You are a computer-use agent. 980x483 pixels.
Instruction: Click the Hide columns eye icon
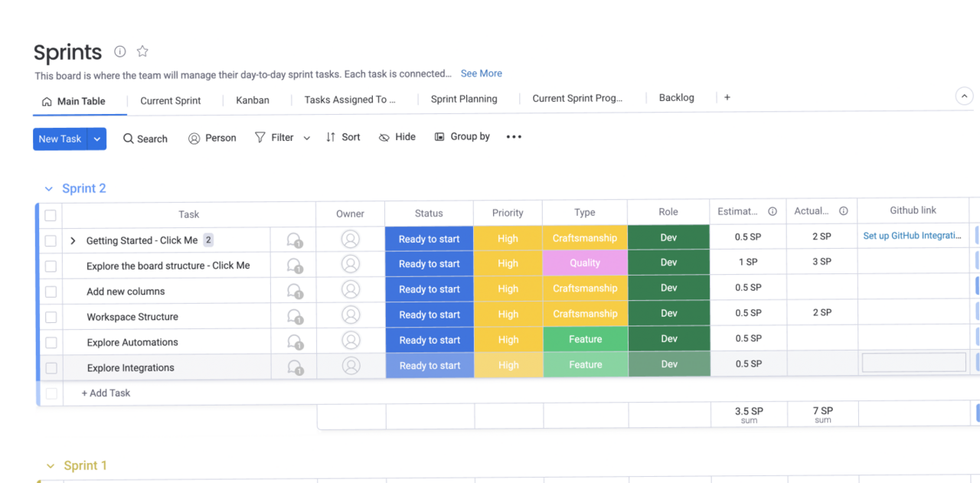coord(384,137)
